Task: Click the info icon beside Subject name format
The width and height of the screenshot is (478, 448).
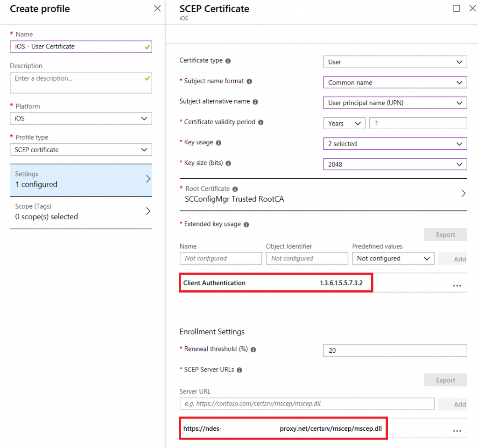Action: pos(248,81)
